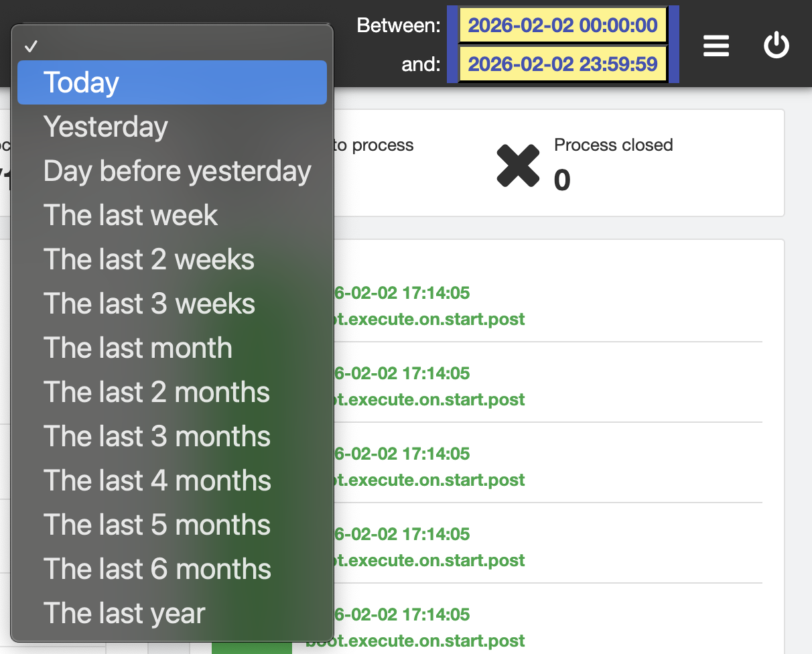
Task: Click the power logout icon
Action: pos(776,46)
